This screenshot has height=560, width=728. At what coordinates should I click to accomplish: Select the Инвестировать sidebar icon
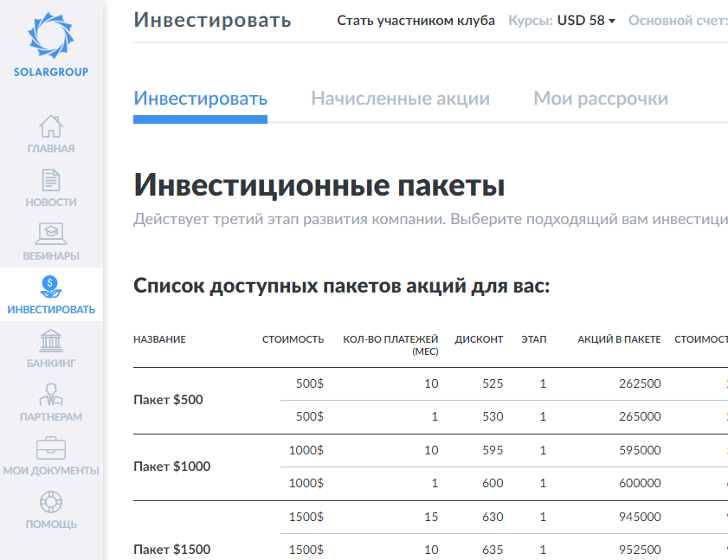click(51, 286)
